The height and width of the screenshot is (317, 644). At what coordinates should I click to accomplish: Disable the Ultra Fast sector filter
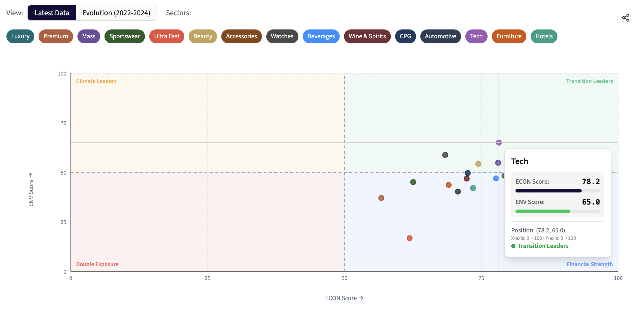tap(167, 36)
